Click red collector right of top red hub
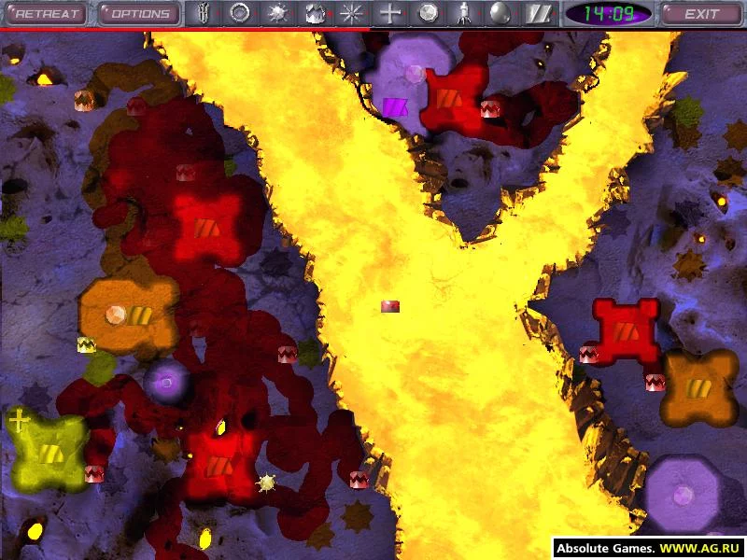 [x=491, y=109]
